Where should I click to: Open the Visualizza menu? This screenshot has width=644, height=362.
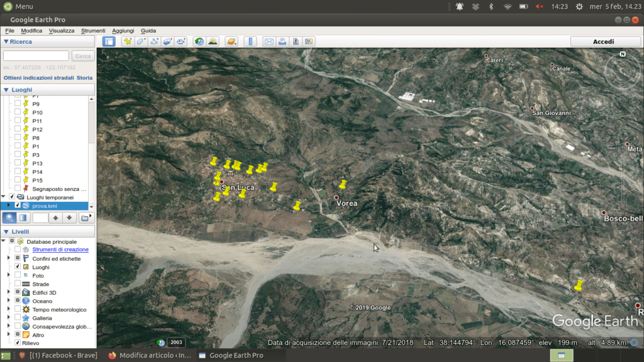pos(62,30)
